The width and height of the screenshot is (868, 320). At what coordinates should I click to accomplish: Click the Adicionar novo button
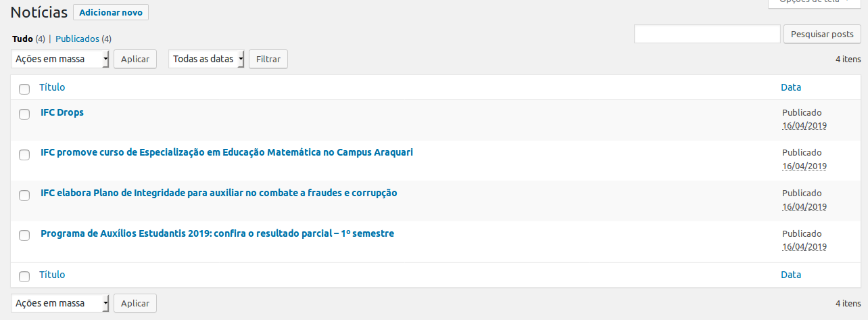pos(111,12)
